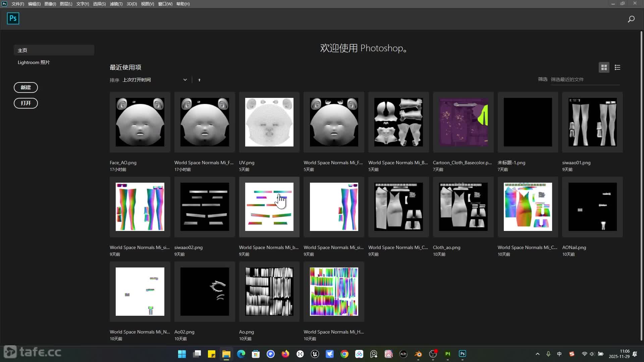Click the Windows Start button
Viewport: 644px width, 362px height.
point(182,354)
